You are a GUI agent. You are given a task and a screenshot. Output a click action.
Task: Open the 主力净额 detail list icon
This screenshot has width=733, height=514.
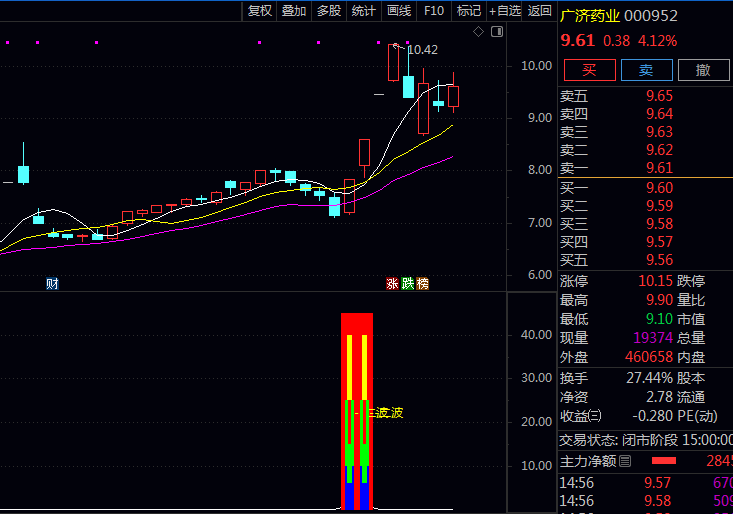tap(625, 462)
